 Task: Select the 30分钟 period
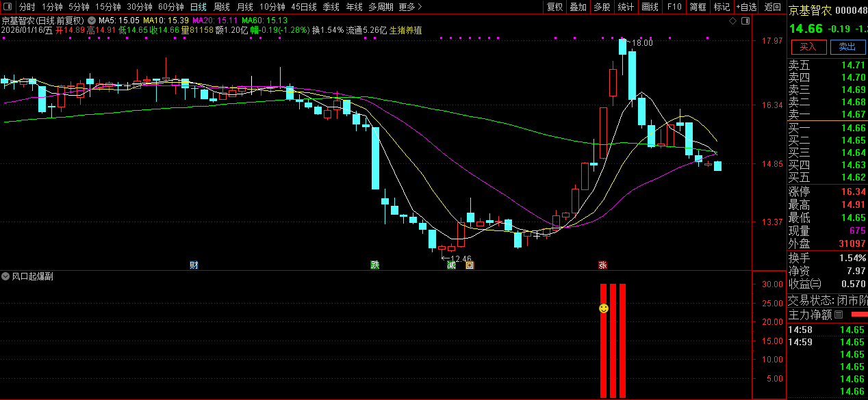pos(140,7)
